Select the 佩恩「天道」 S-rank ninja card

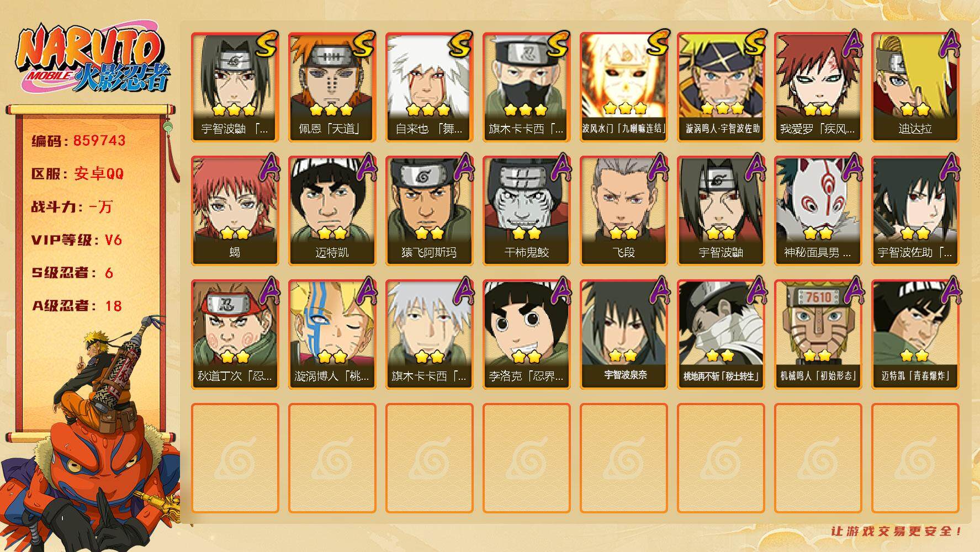click(332, 87)
